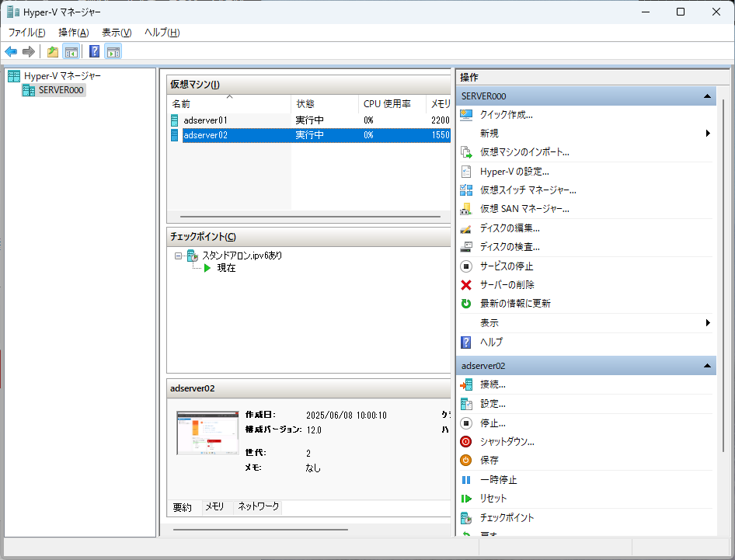Click the 仮想マシンのインポート icon
735x560 pixels.
point(466,152)
